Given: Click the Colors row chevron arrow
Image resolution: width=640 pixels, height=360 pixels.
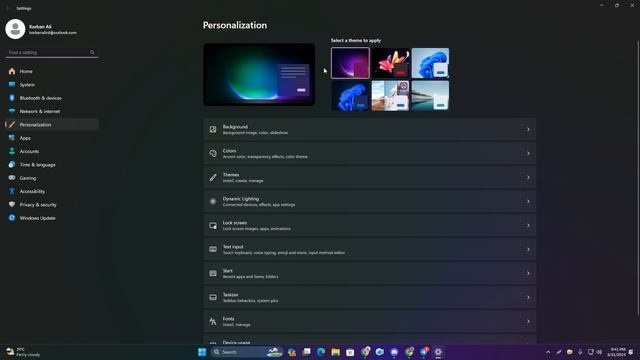Looking at the screenshot, I should [x=527, y=153].
